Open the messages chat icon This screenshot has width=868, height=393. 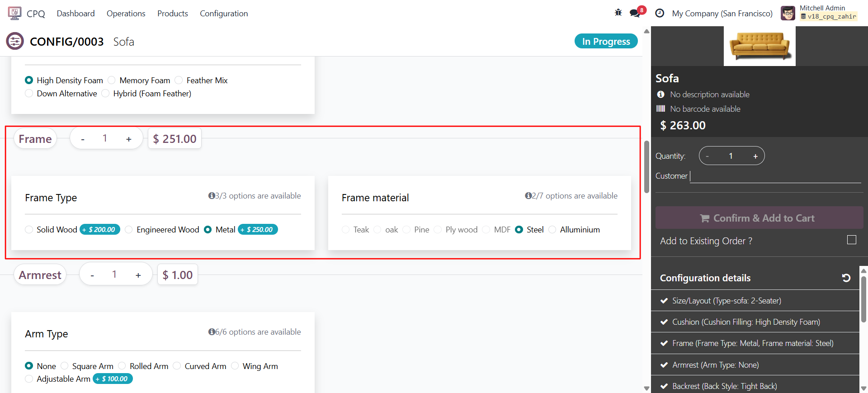635,13
